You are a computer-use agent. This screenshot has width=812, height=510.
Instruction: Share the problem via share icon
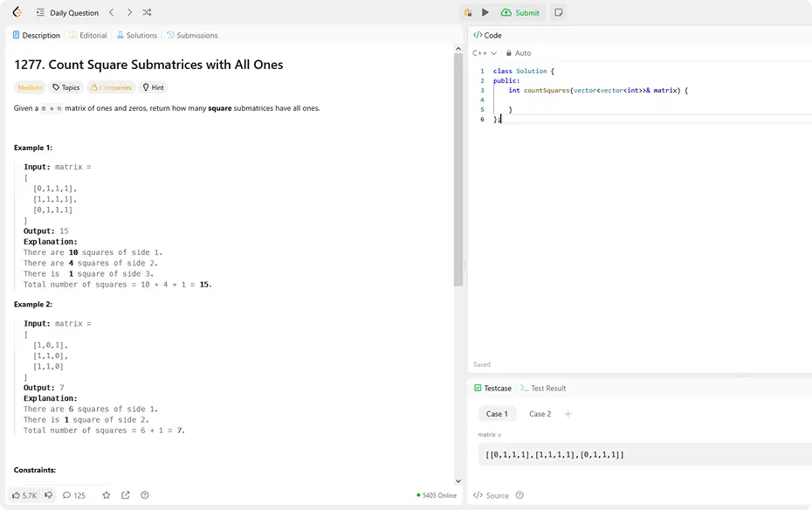(x=126, y=495)
